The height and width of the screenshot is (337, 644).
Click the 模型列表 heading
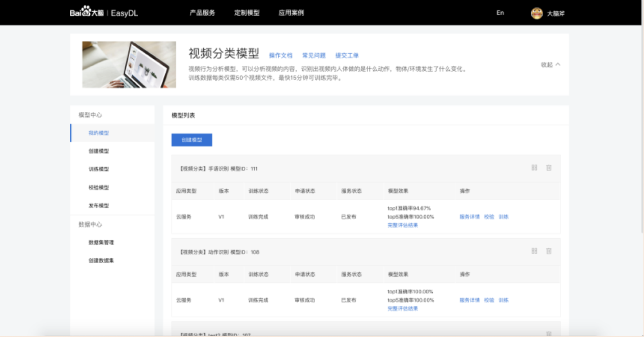(x=183, y=115)
